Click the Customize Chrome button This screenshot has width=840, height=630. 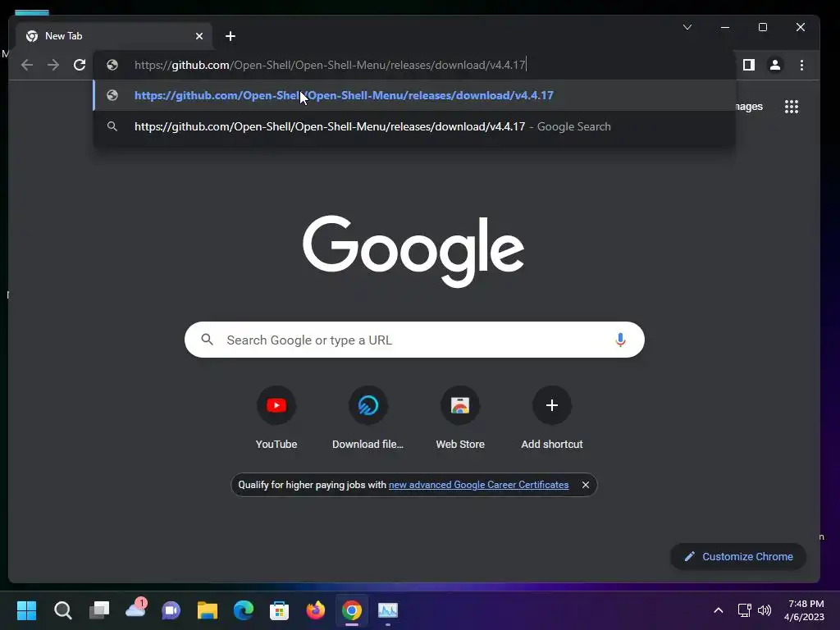[738, 557]
